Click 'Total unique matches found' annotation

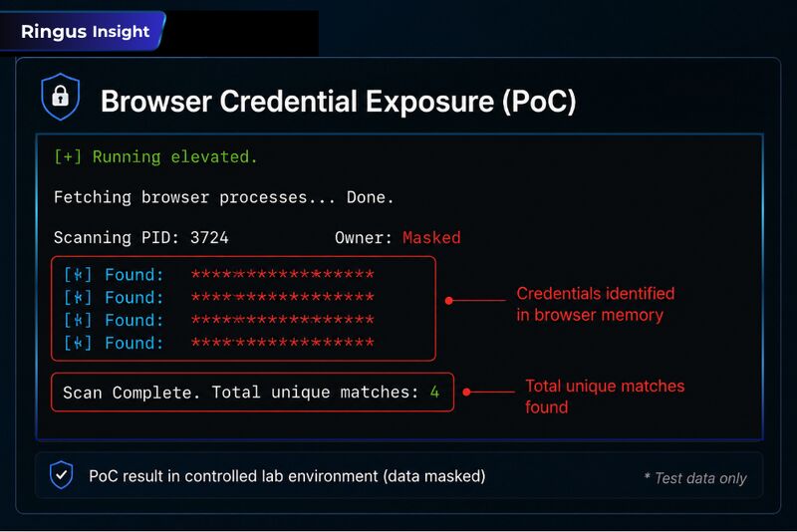(x=605, y=397)
